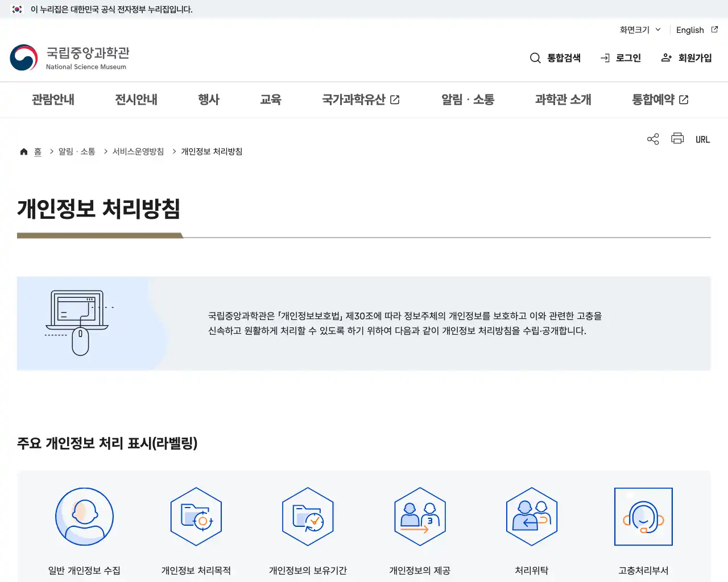Click the 개인정보의 제공 icon
Viewport: 728px width, 582px height.
(420, 517)
